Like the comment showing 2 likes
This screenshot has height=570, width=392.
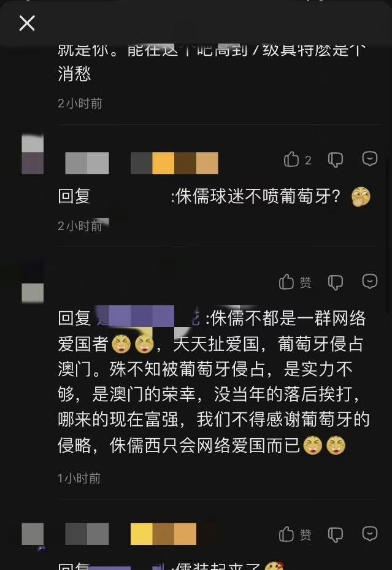tap(298, 160)
